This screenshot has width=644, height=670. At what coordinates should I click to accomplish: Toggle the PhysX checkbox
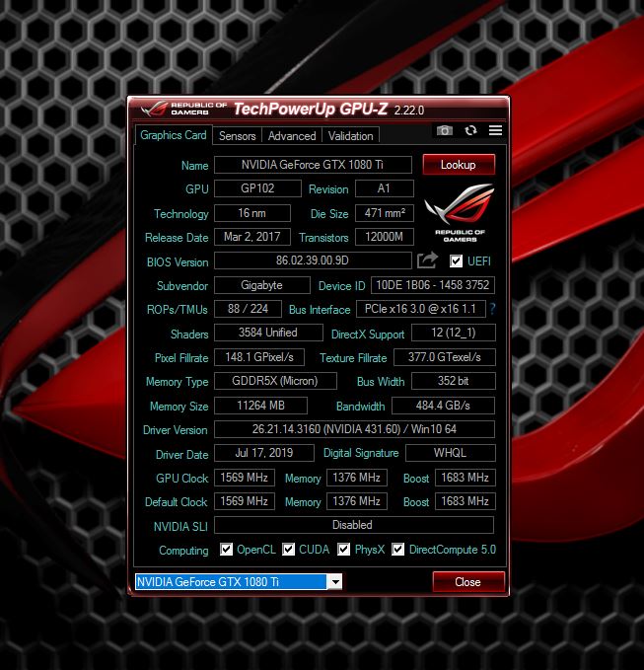tap(343, 549)
